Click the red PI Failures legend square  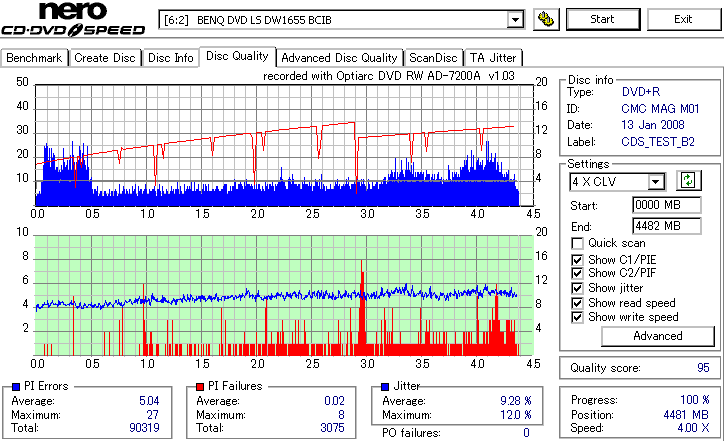[x=200, y=387]
